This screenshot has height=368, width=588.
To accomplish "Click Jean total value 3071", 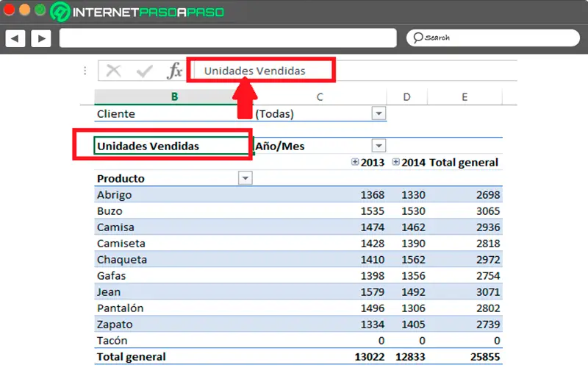I will 488,291.
